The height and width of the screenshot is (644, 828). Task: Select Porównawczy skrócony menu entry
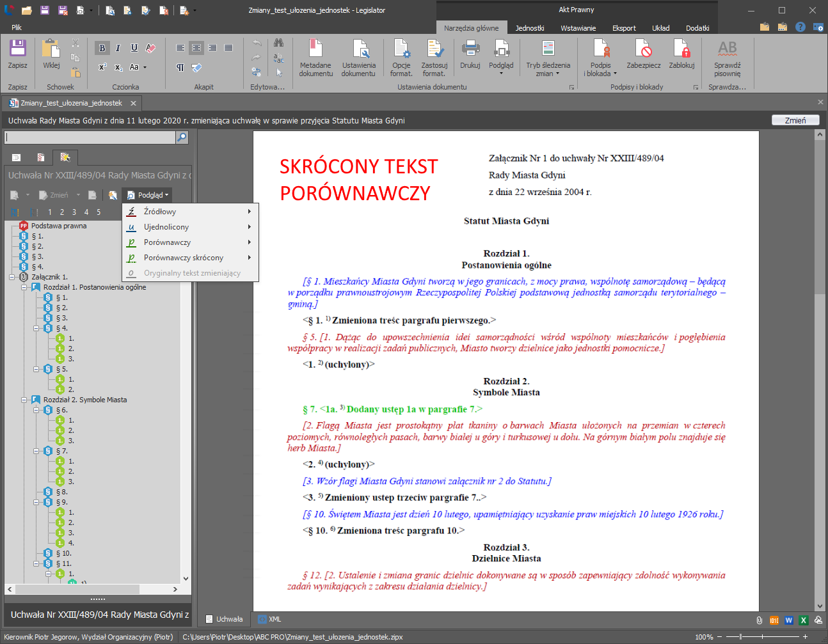[190, 258]
